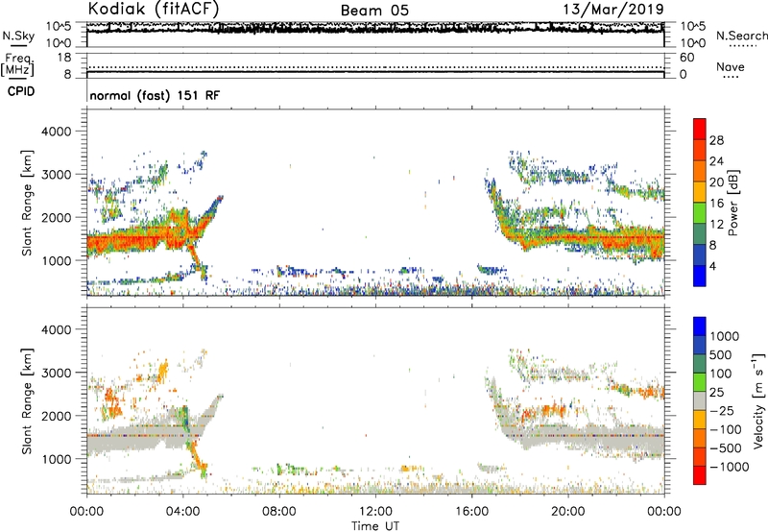Click the '12:00' time axis tick label
This screenshot has width=768, height=532.
pos(375,512)
